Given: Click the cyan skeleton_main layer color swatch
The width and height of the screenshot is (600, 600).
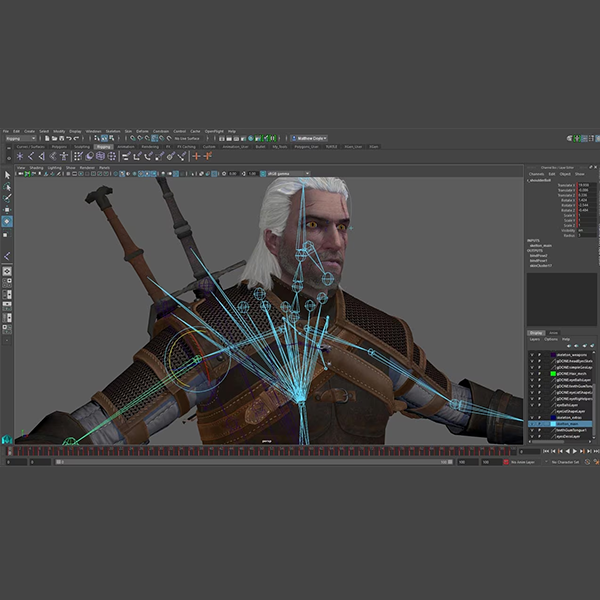Looking at the screenshot, I should tap(553, 424).
